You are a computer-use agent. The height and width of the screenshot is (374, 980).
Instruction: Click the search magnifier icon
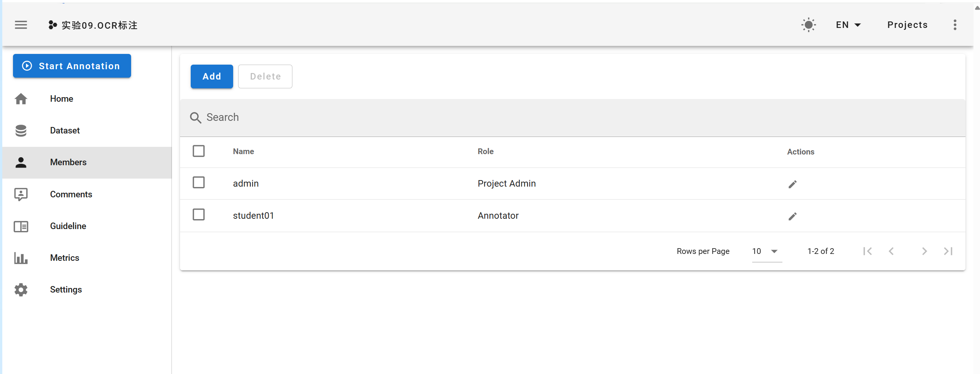tap(195, 118)
